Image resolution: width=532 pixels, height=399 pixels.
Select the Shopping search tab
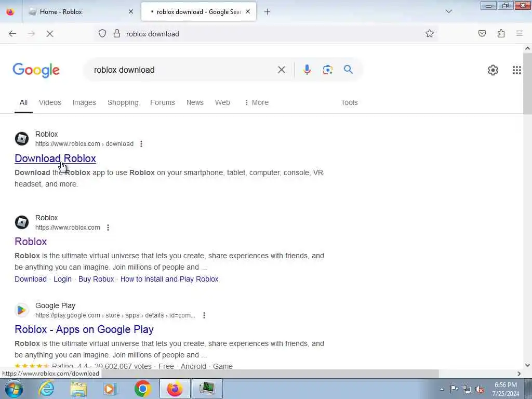pos(123,102)
